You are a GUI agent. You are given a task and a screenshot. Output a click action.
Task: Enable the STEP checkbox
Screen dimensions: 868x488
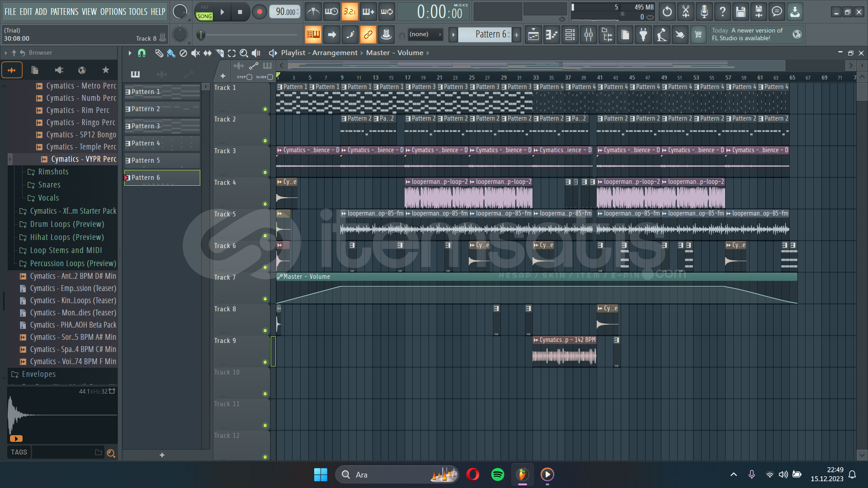(x=249, y=77)
